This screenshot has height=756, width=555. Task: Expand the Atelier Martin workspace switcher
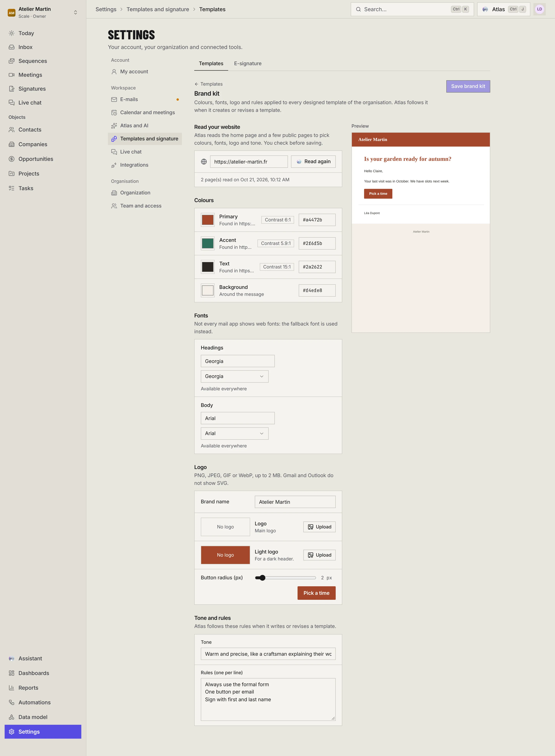[x=43, y=12]
